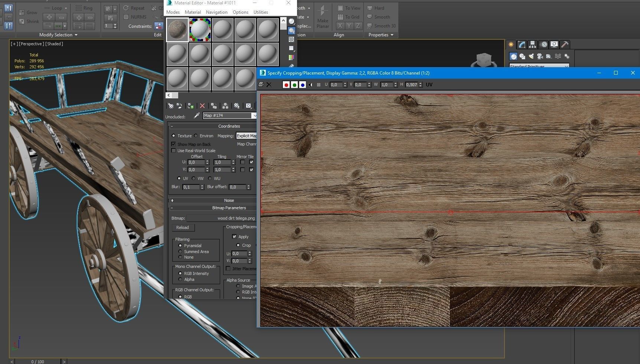Click Put Material to Scene icon
The height and width of the screenshot is (364, 640).
pyautogui.click(x=179, y=106)
